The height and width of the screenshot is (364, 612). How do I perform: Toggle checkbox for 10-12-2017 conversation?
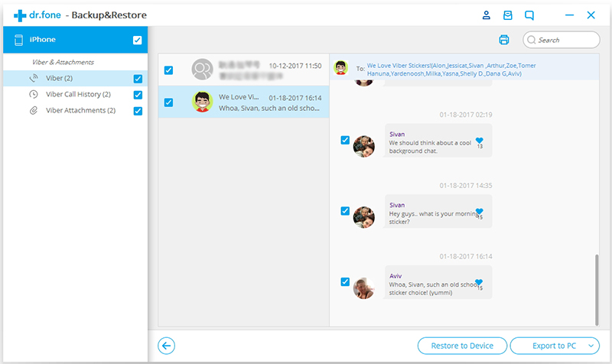tap(168, 70)
